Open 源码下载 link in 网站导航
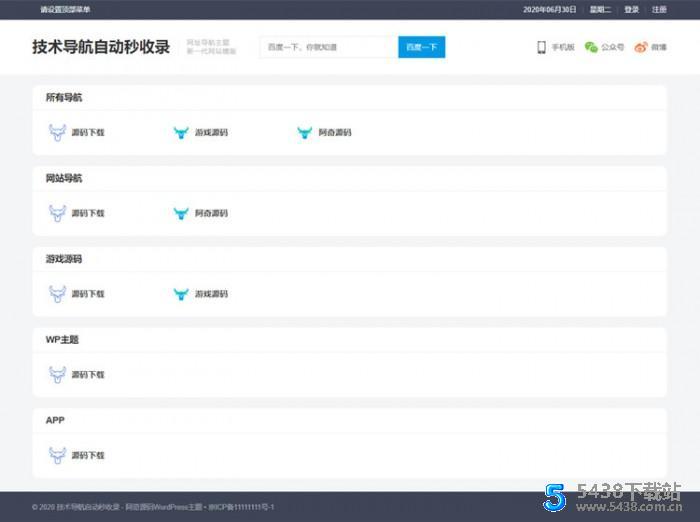 point(88,213)
